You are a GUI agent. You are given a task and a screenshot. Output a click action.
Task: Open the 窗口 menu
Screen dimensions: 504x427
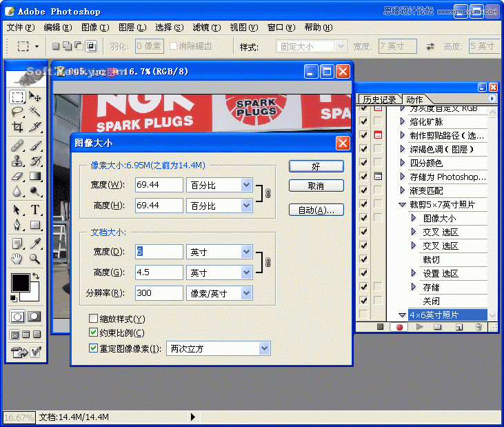[x=281, y=28]
